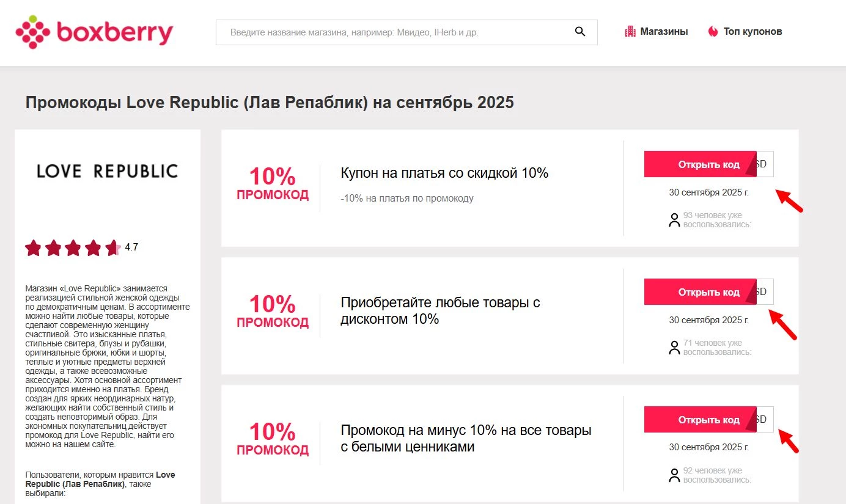Click the '4.7' rating value
Screen dimensions: 846x504
pyautogui.click(x=131, y=247)
